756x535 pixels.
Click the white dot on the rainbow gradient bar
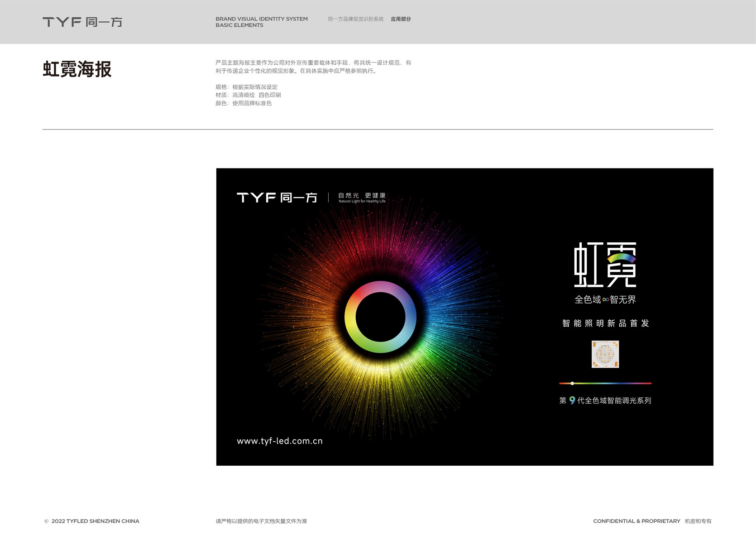pos(572,384)
